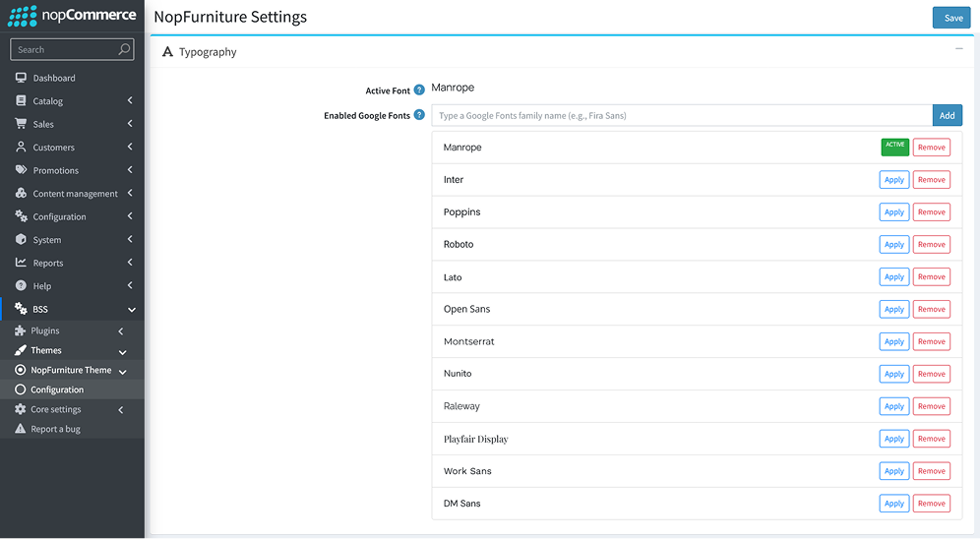980x539 pixels.
Task: Click the Catalog book icon
Action: (21, 100)
